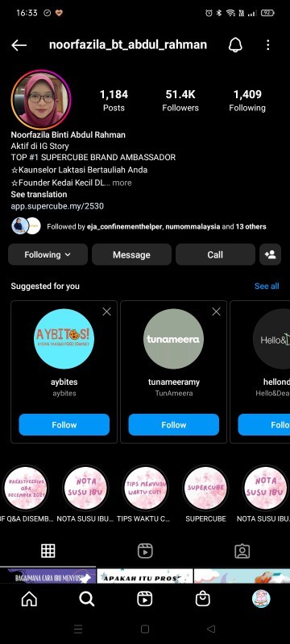Dismiss the tunameeramy suggestion card
Viewport: 290px width, 644px height.
[x=217, y=312]
